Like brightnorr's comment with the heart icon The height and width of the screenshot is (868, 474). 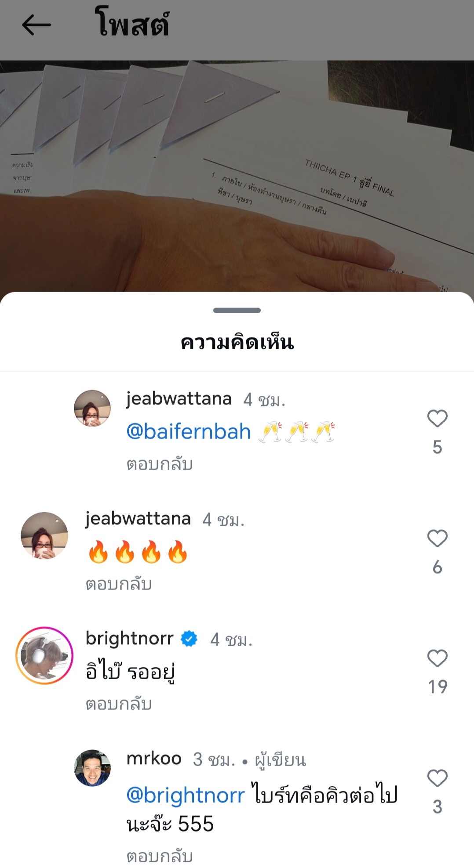pos(437,658)
